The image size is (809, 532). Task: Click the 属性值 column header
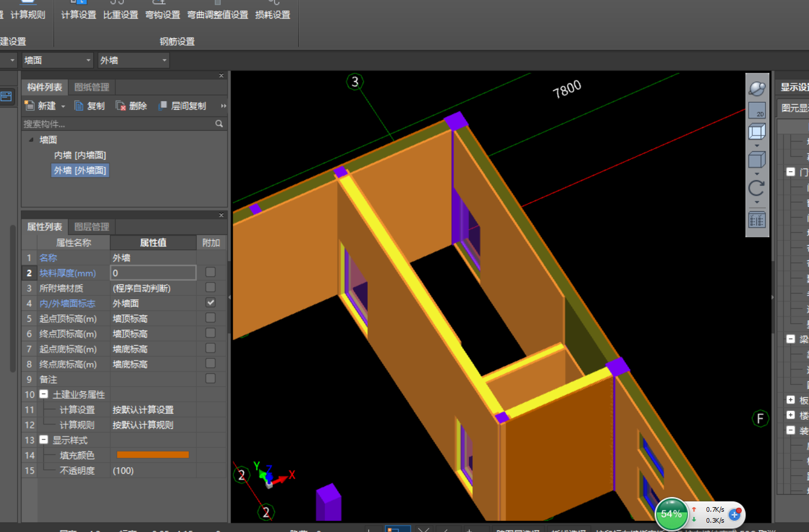pos(153,243)
